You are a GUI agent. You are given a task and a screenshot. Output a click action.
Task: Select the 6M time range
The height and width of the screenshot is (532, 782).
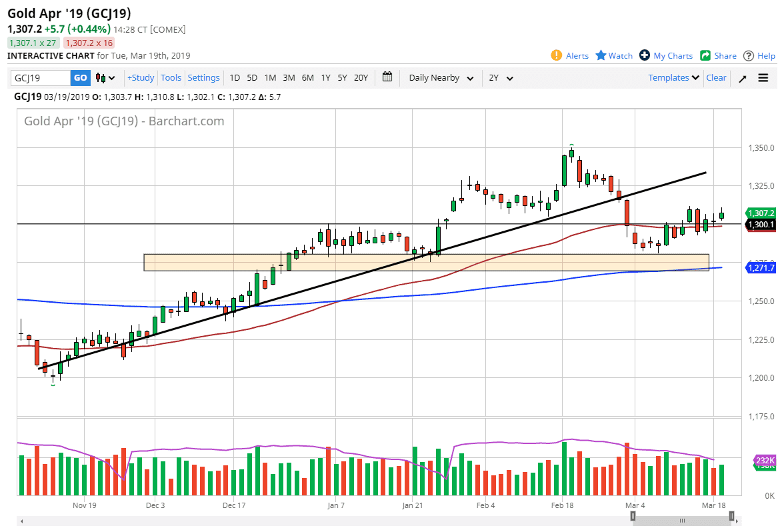pos(307,78)
